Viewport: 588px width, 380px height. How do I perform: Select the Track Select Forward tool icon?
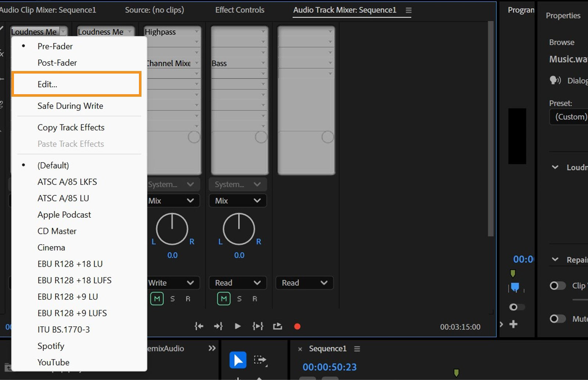click(x=261, y=360)
